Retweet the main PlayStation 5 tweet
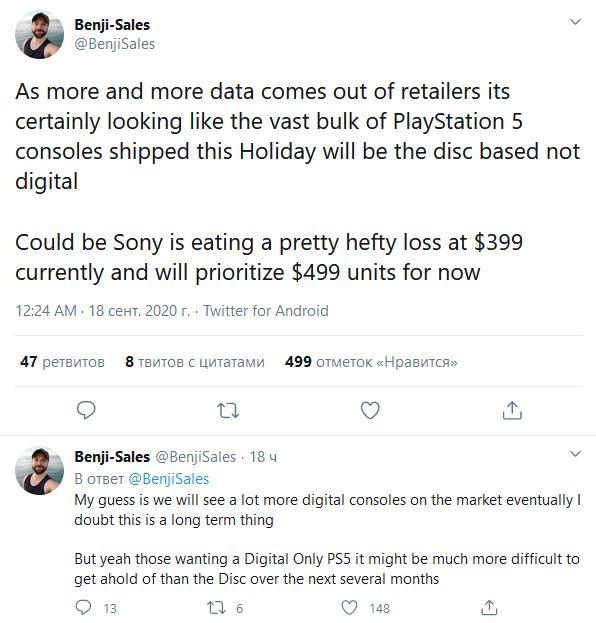 coord(228,410)
